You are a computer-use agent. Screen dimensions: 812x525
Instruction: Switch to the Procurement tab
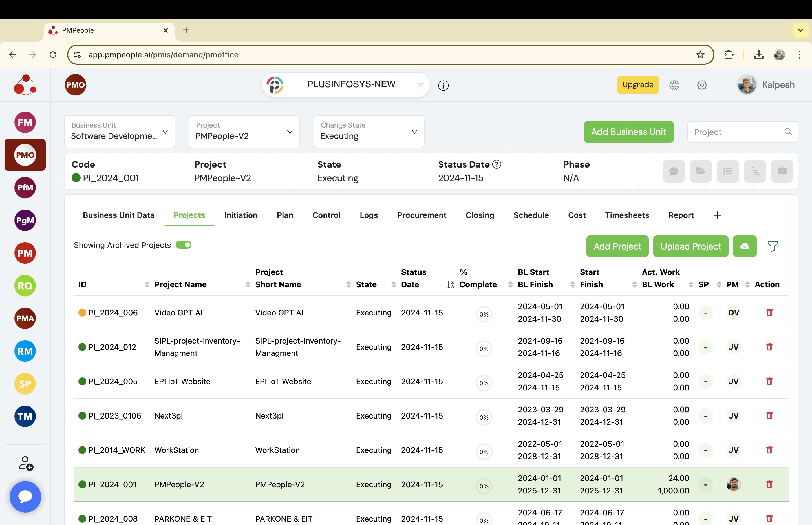(421, 215)
